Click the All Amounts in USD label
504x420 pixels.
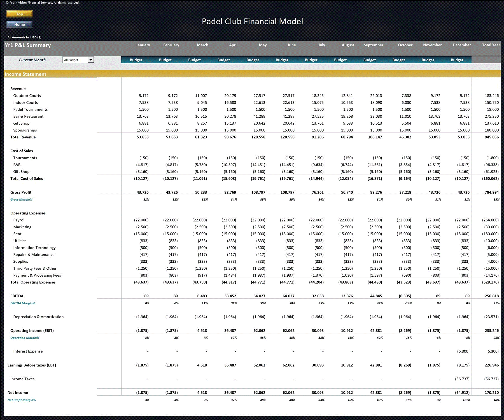(25, 37)
